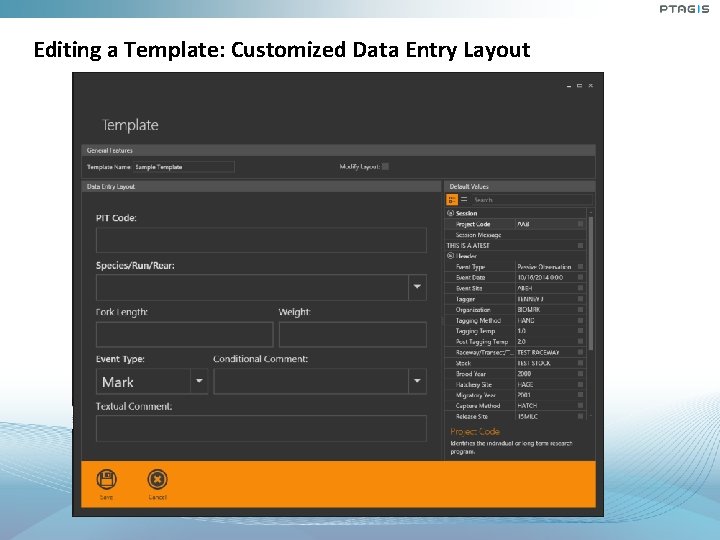Click the Template Name field 'Sample Template'
The width and height of the screenshot is (720, 540).
point(184,167)
